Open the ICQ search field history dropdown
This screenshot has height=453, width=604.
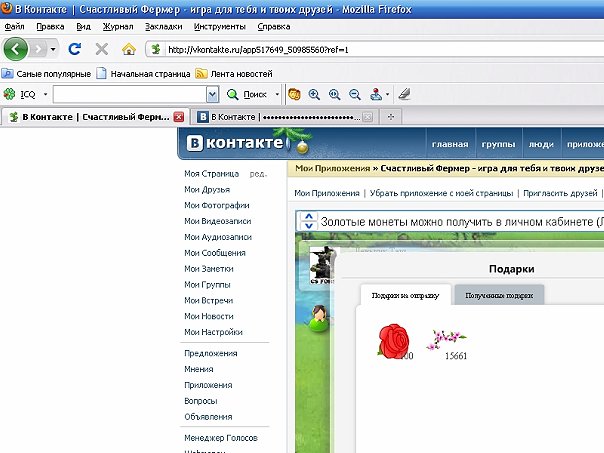tap(212, 94)
